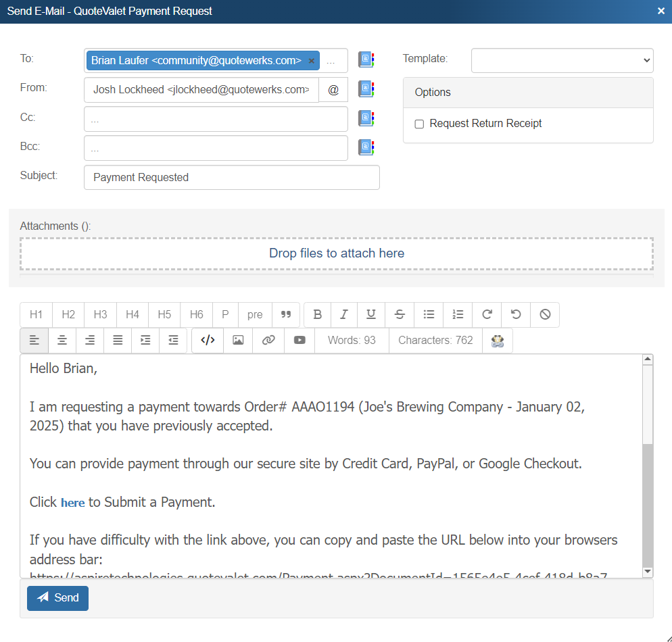The width and height of the screenshot is (672, 642).
Task: Send the payment request email
Action: 58,598
